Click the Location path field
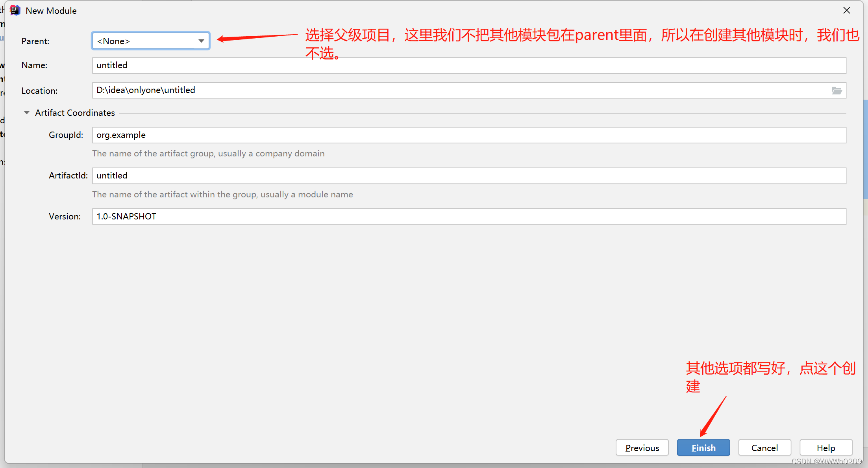 tap(461, 90)
